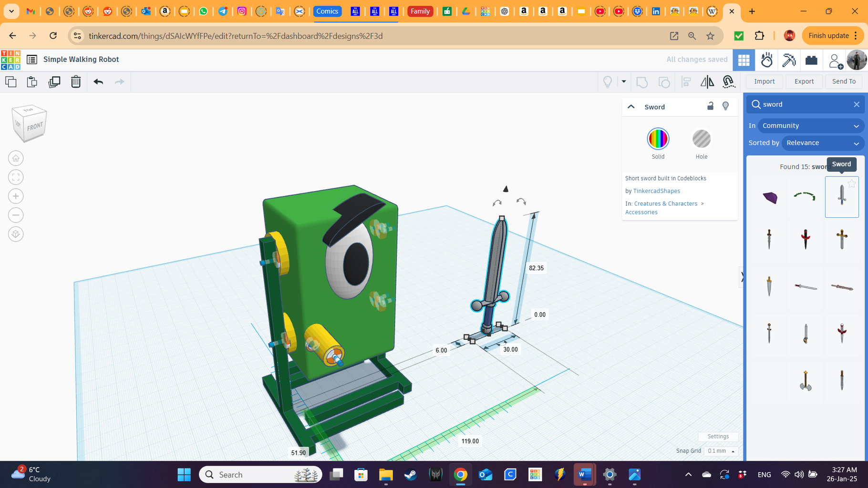Open the Creatures & Characters category link

[665, 203]
